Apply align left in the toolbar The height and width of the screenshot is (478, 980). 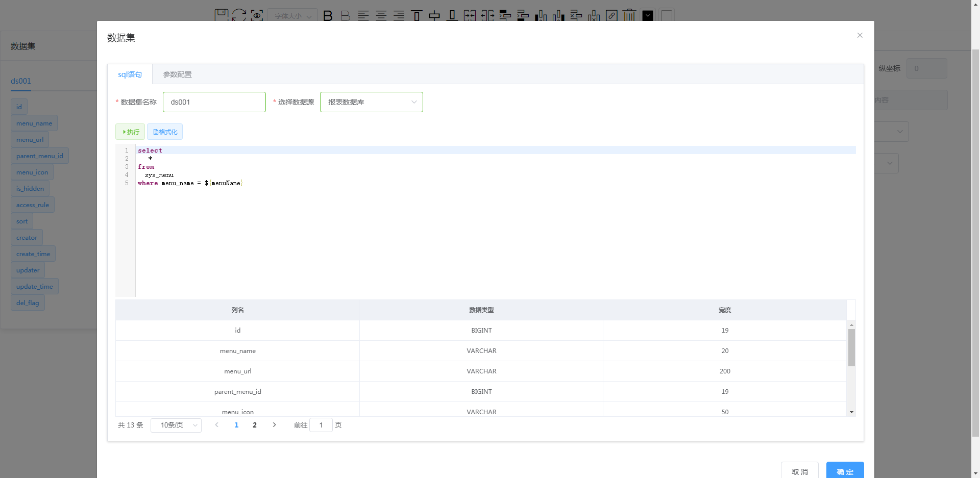[363, 16]
